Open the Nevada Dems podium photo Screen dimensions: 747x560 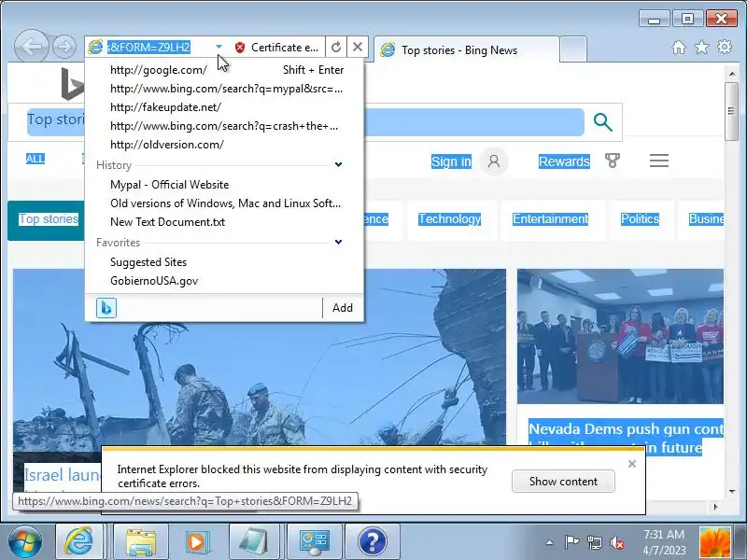[620, 336]
